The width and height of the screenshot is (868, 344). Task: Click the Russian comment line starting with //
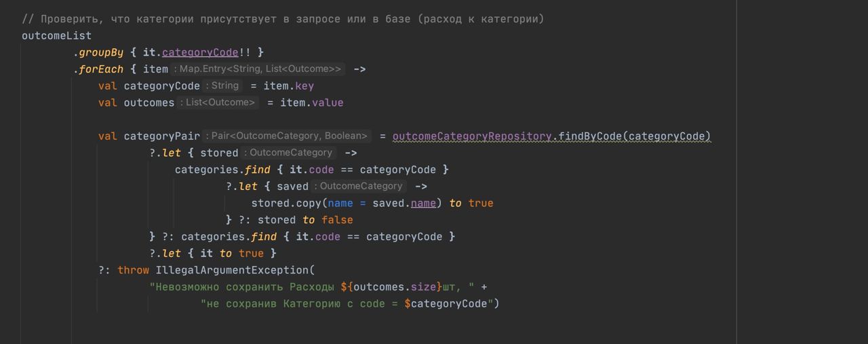pyautogui.click(x=283, y=19)
